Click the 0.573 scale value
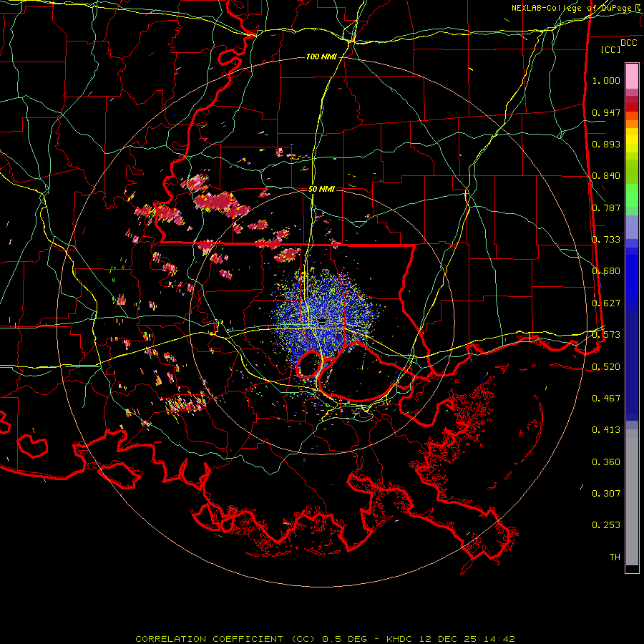The width and height of the screenshot is (644, 644). tap(606, 335)
